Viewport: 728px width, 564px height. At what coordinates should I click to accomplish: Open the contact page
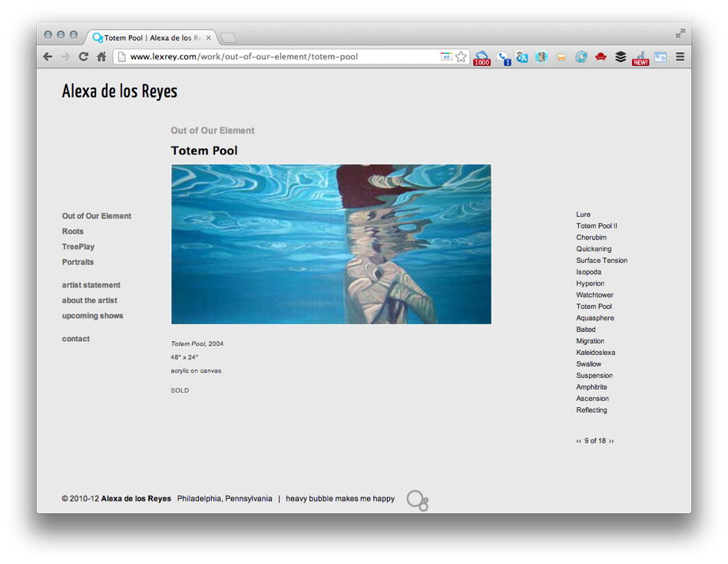click(x=76, y=339)
